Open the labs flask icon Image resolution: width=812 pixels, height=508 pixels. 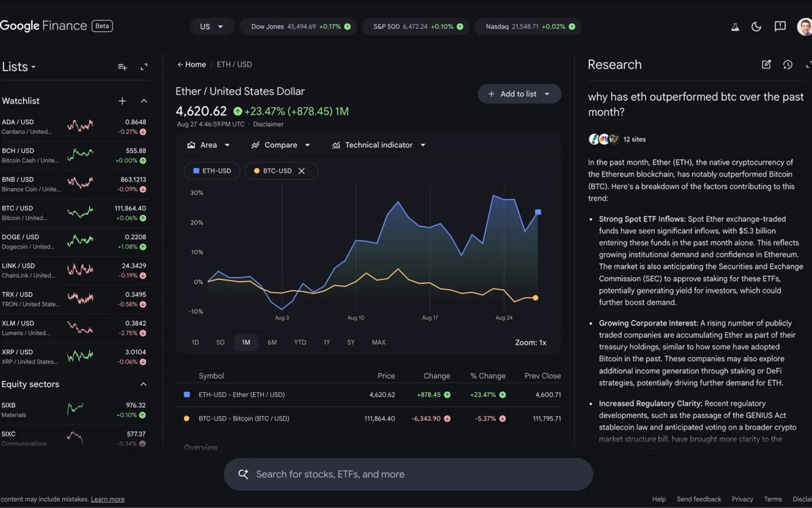click(x=735, y=27)
